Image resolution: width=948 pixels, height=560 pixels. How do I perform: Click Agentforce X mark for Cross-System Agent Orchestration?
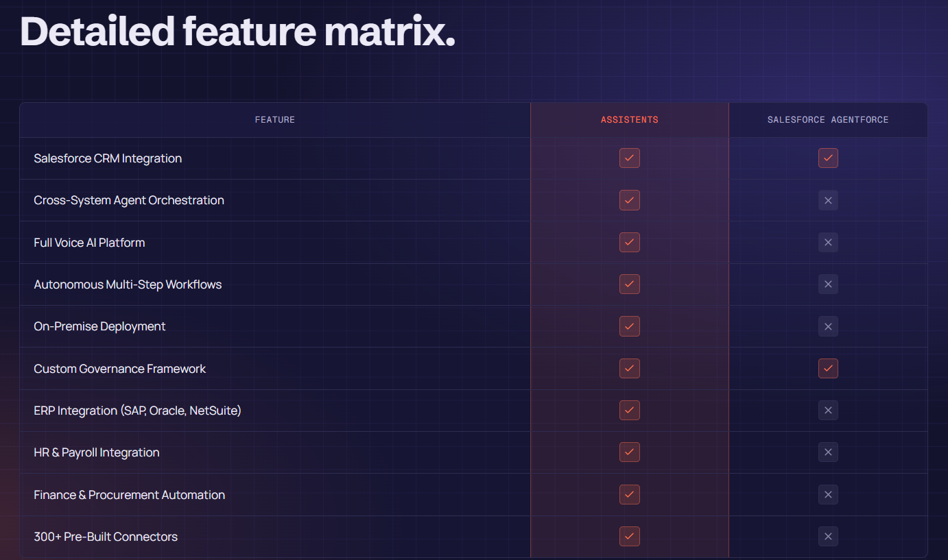tap(828, 200)
